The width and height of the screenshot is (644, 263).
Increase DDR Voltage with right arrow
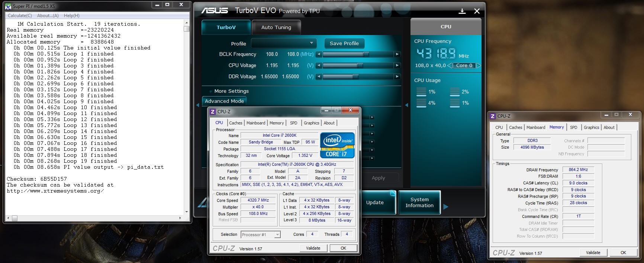click(x=397, y=77)
